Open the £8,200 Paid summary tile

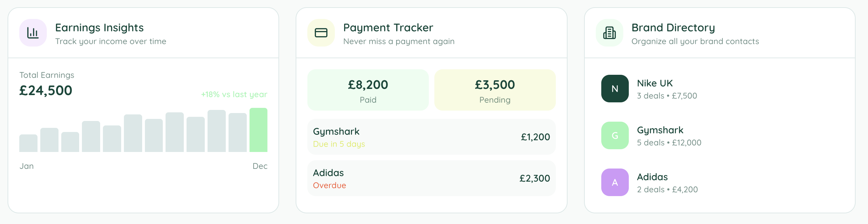[368, 90]
